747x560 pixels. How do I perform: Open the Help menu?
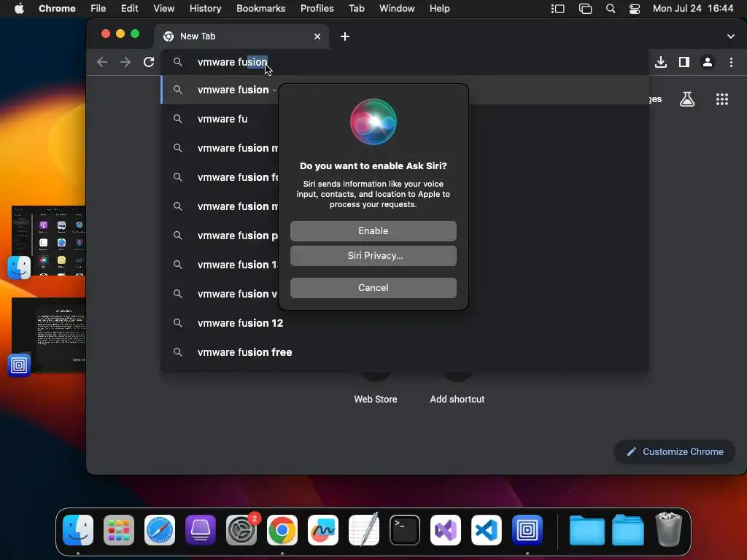439,9
